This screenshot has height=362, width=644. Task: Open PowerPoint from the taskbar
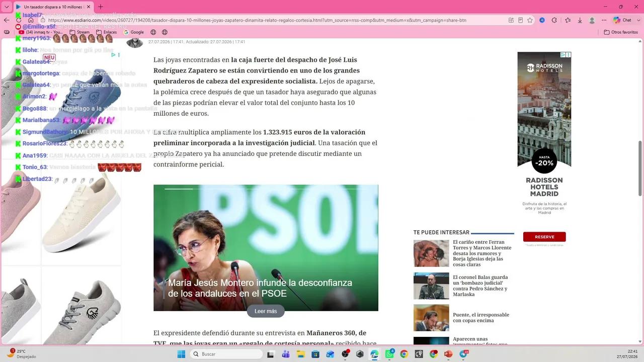tap(448, 354)
